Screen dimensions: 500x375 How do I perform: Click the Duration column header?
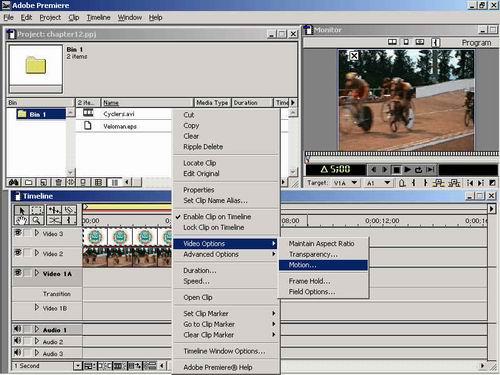coord(252,103)
